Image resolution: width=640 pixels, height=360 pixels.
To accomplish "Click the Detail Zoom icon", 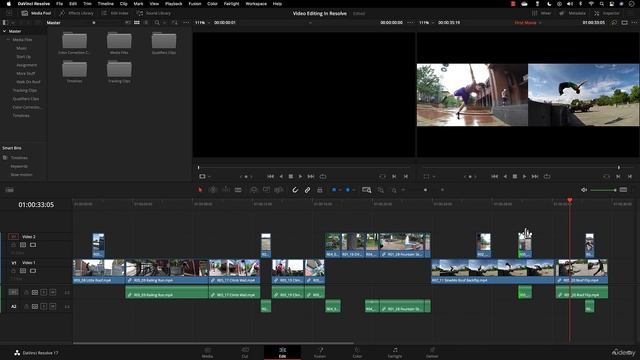I will 380,190.
